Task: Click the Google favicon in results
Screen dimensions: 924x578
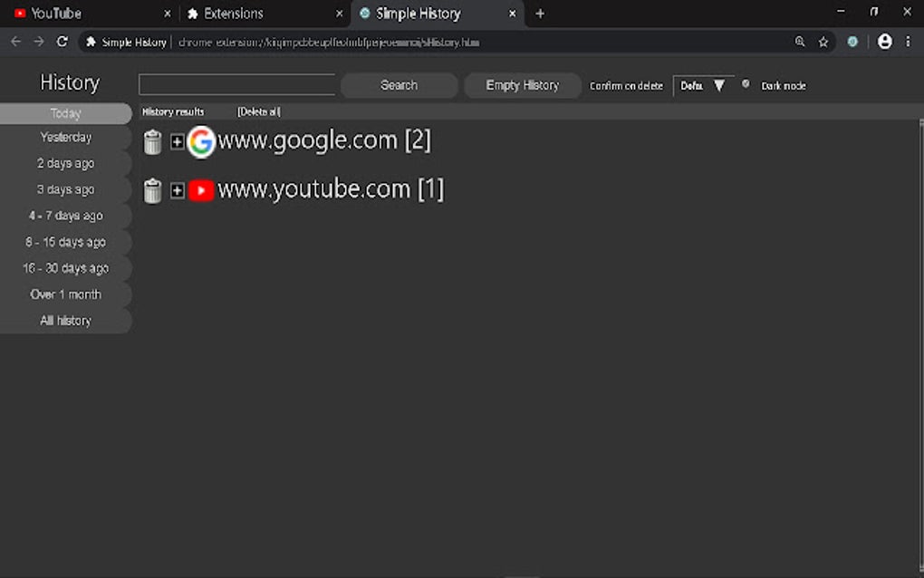Action: pyautogui.click(x=201, y=142)
